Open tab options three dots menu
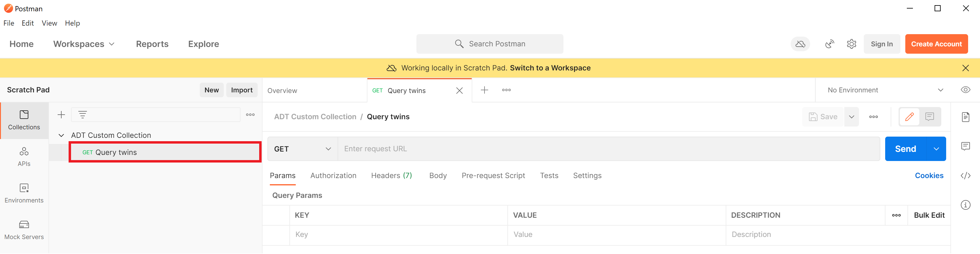 pos(506,90)
